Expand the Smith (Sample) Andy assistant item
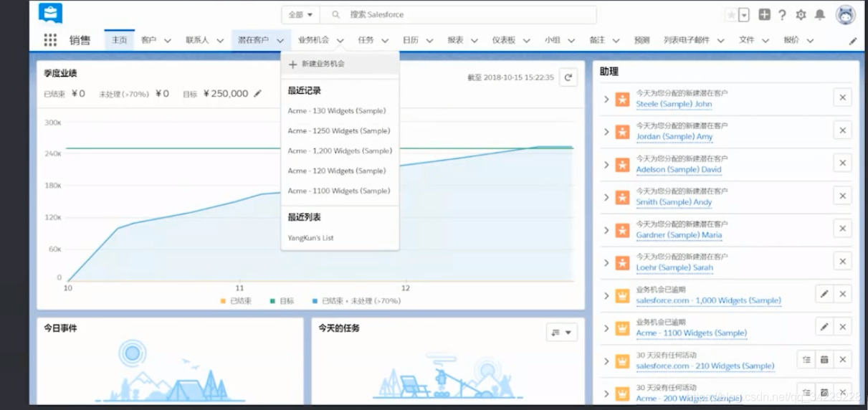Viewport: 868px width, 410px height. (606, 197)
